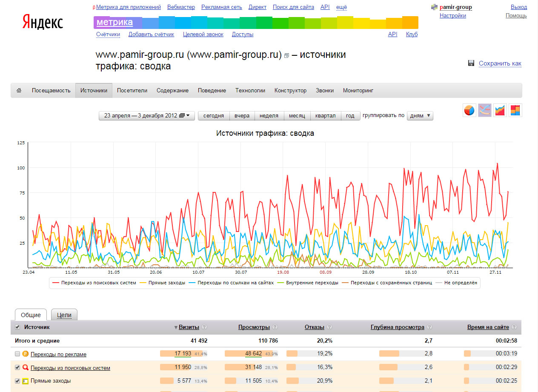This screenshot has width=538, height=392.
Task: Click the pamir-group account icon
Action: click(434, 7)
